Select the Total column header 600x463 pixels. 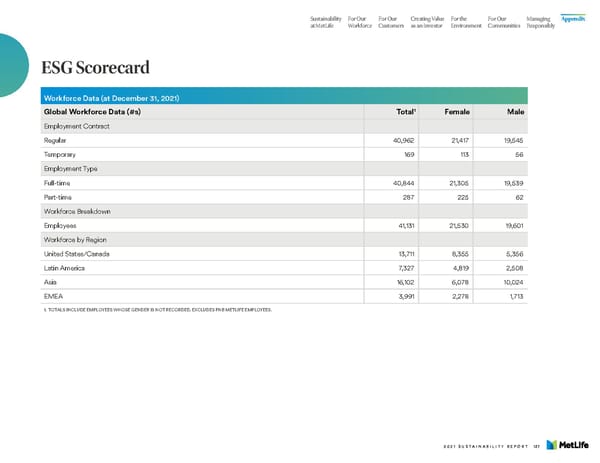(x=406, y=111)
